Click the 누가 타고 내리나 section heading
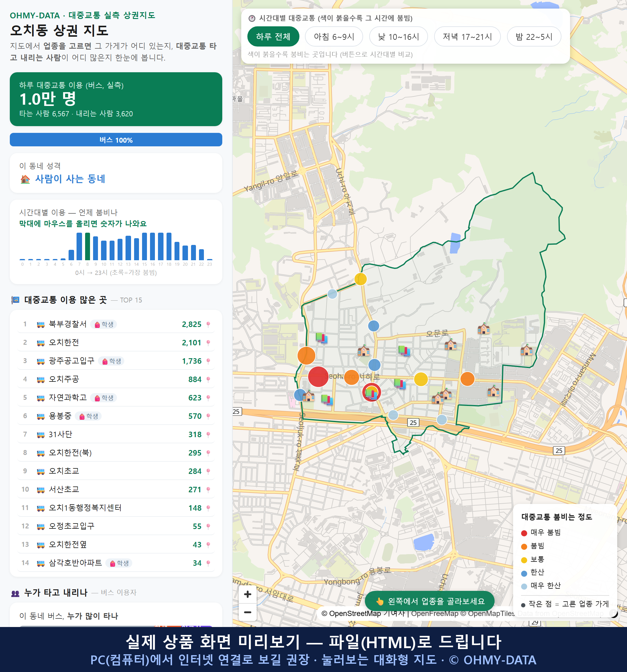The height and width of the screenshot is (672, 627). (56, 593)
